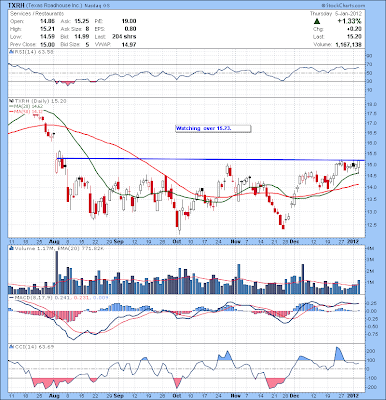386x400 pixels.
Task: Select the Bid Size value 5
Action: [x=87, y=44]
